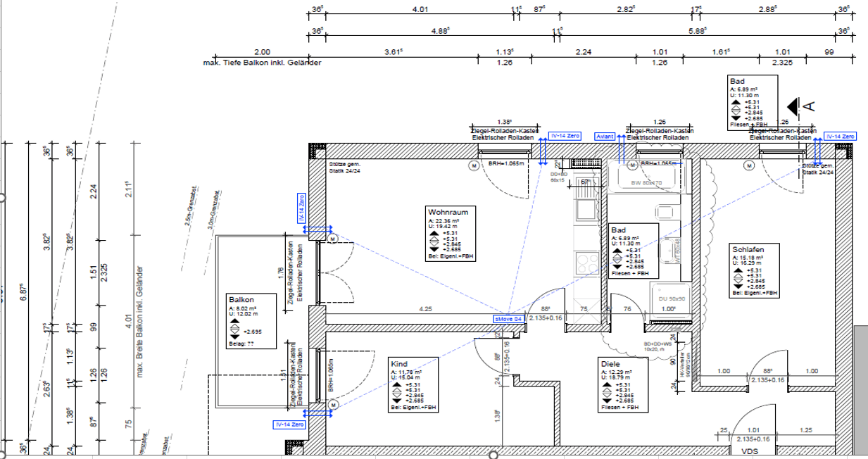Screen dimensions: 868x459
Task: Click the blue sMove 34 tag
Action: click(x=507, y=318)
